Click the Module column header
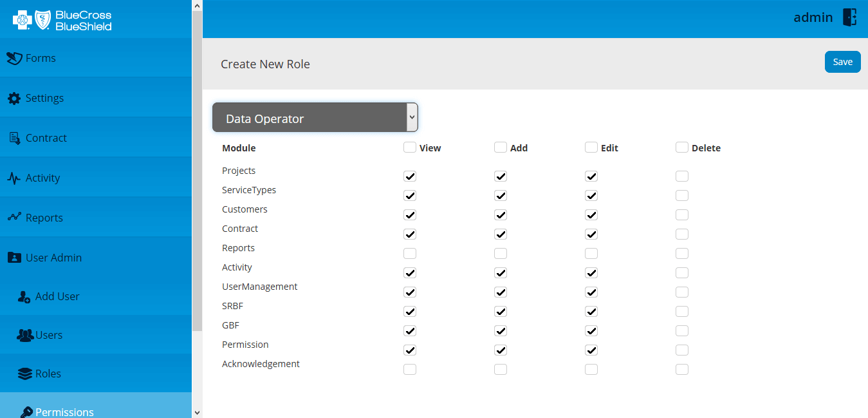 point(239,148)
